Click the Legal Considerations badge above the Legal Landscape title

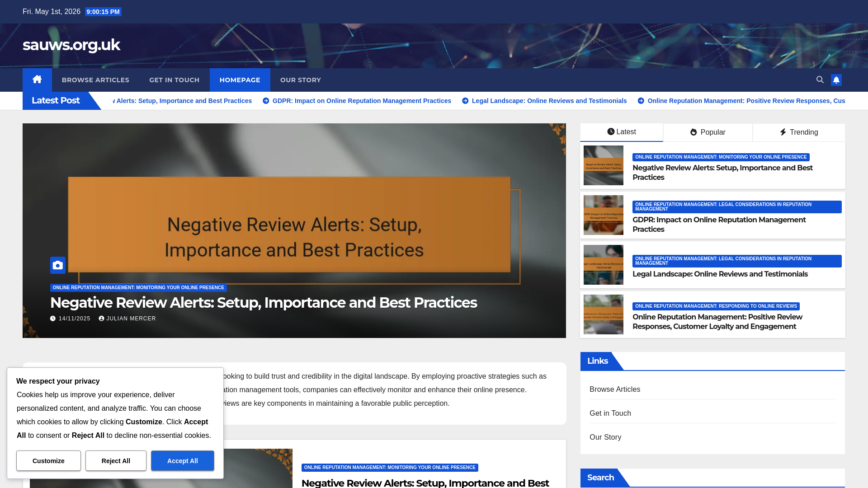[737, 261]
